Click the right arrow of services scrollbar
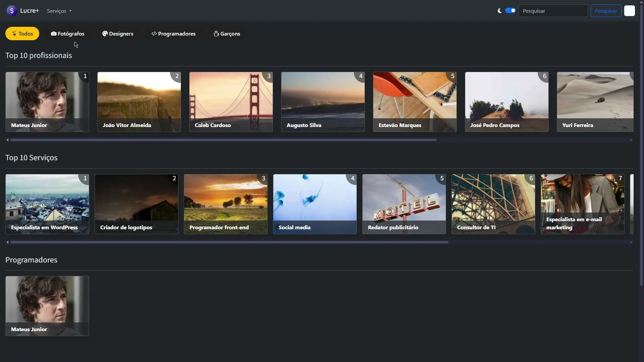Image resolution: width=644 pixels, height=362 pixels. [x=631, y=242]
